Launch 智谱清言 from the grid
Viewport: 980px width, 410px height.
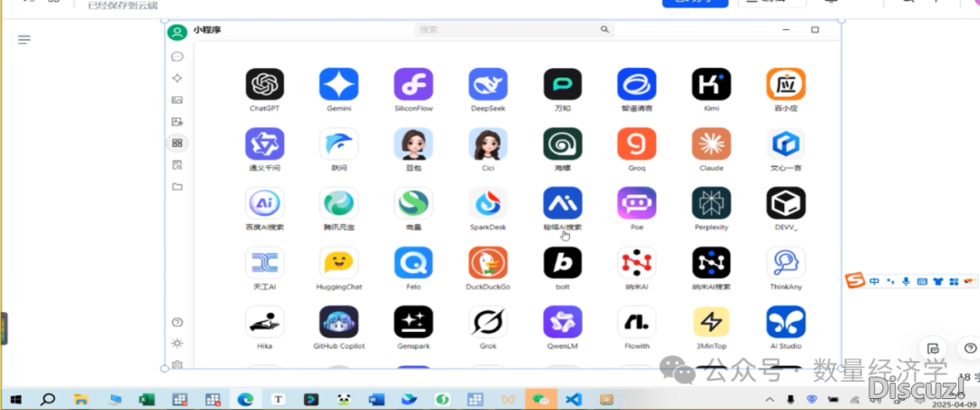click(637, 84)
